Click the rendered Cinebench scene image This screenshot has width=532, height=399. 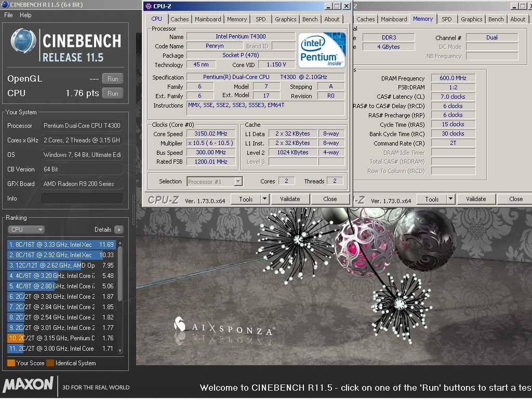coord(334,287)
